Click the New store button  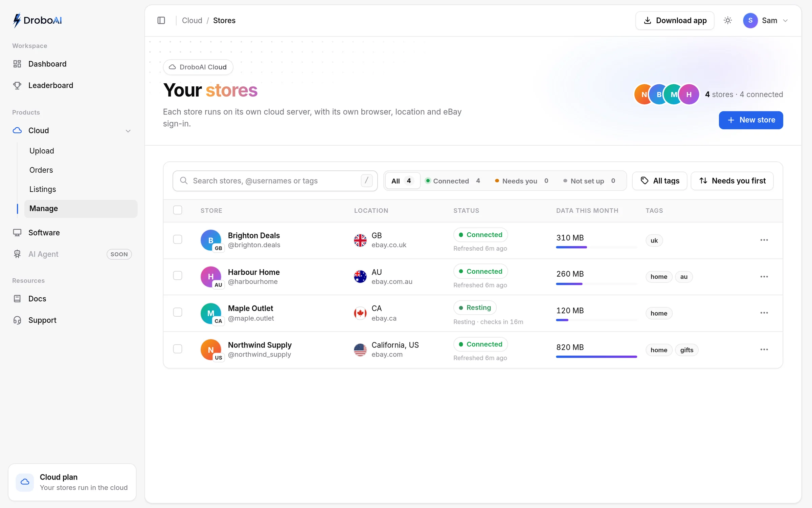pos(751,120)
